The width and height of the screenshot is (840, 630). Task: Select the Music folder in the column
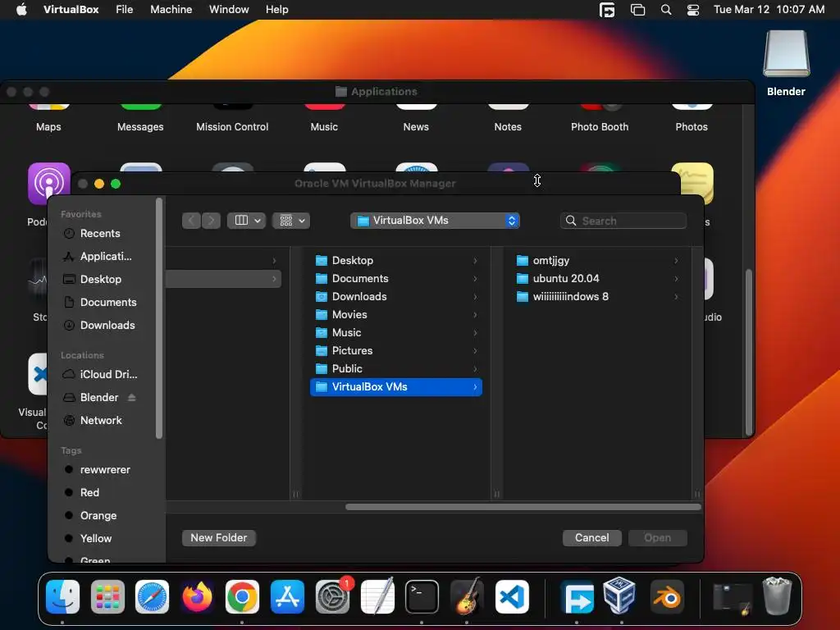396,333
